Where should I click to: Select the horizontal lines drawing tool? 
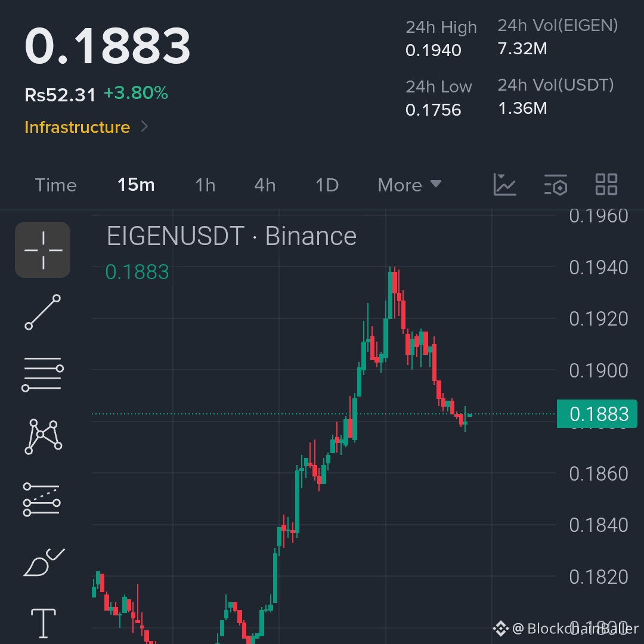coord(43,374)
